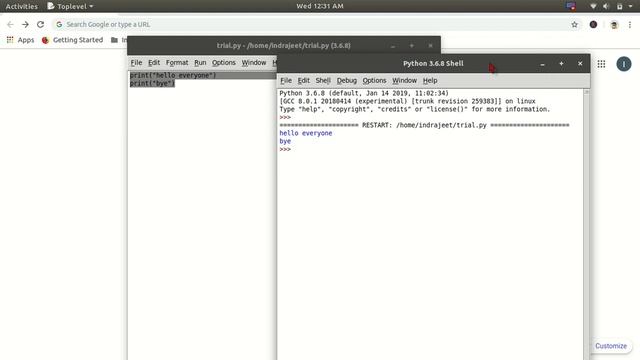Open Google apps grid icon
The width and height of the screenshot is (640, 360).
click(x=601, y=64)
